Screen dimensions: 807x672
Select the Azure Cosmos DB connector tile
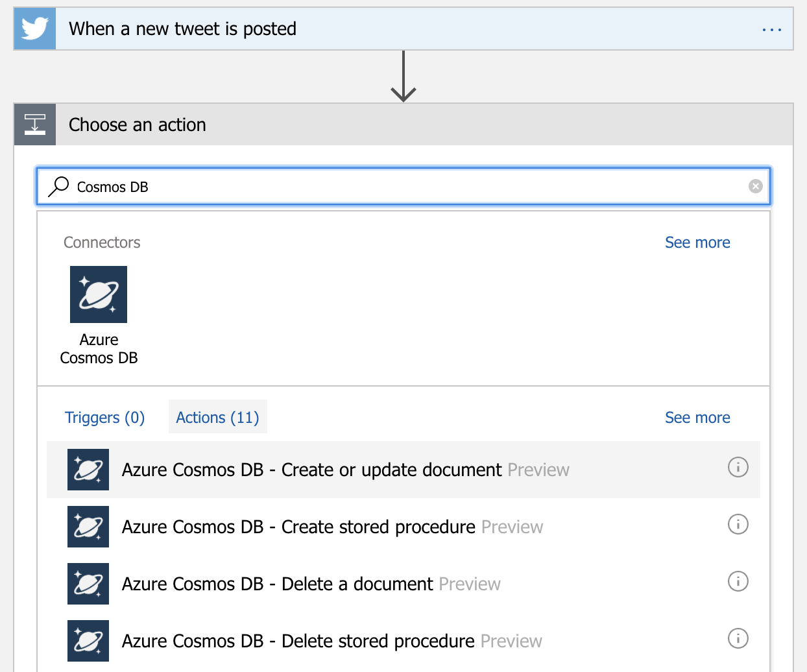pyautogui.click(x=99, y=295)
